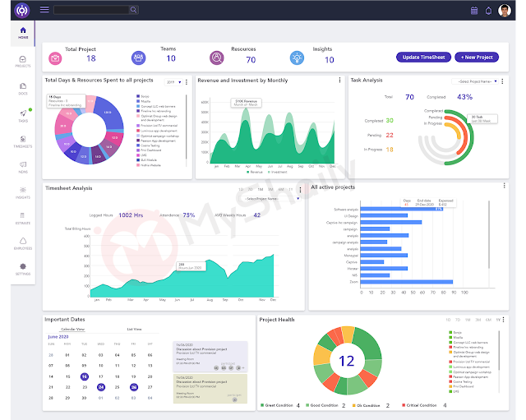Open Revenue and Investment chart options menu
526x420 pixels.
click(x=340, y=81)
